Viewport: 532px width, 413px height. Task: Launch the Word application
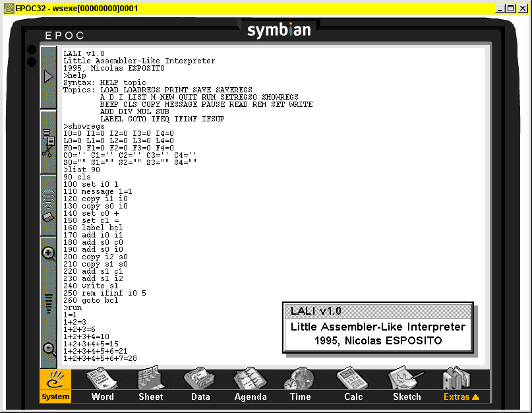coord(102,386)
